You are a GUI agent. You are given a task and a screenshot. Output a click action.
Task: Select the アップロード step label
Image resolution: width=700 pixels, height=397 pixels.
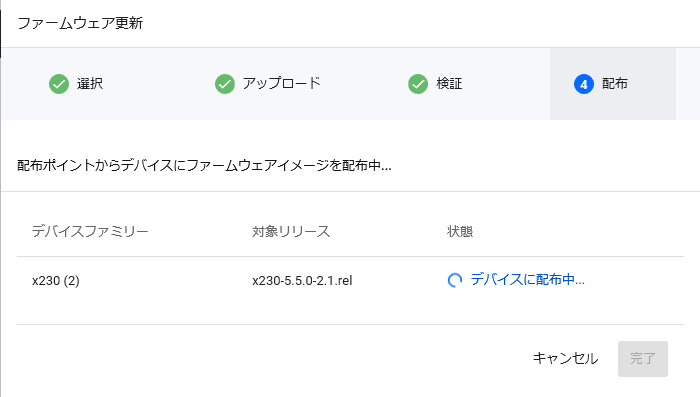click(x=282, y=84)
